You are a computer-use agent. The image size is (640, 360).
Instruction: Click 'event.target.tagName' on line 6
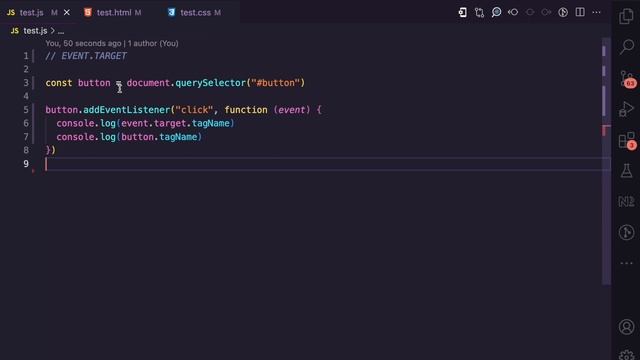(x=175, y=123)
